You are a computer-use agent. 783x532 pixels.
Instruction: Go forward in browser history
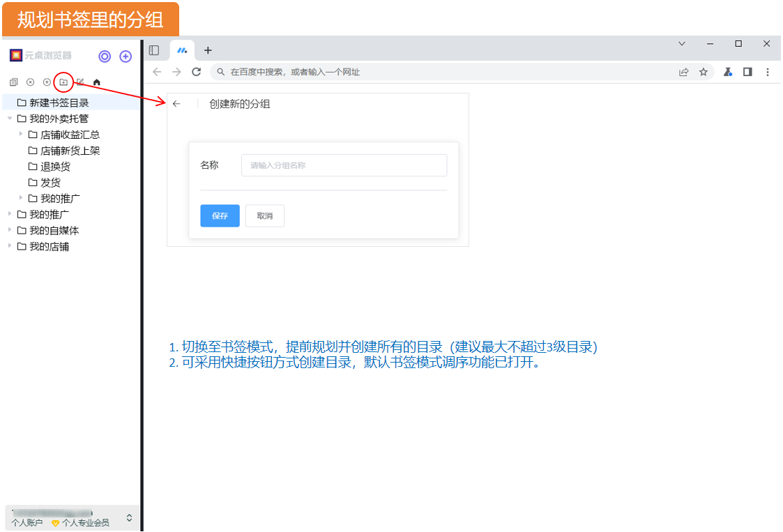[177, 72]
